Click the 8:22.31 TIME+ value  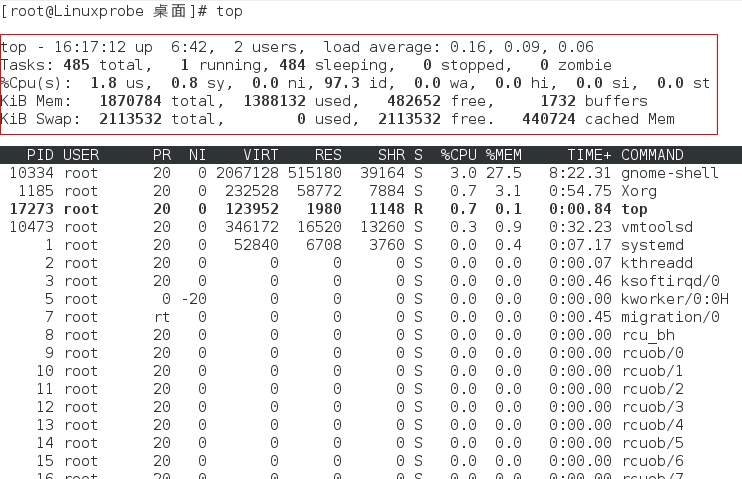[580, 173]
